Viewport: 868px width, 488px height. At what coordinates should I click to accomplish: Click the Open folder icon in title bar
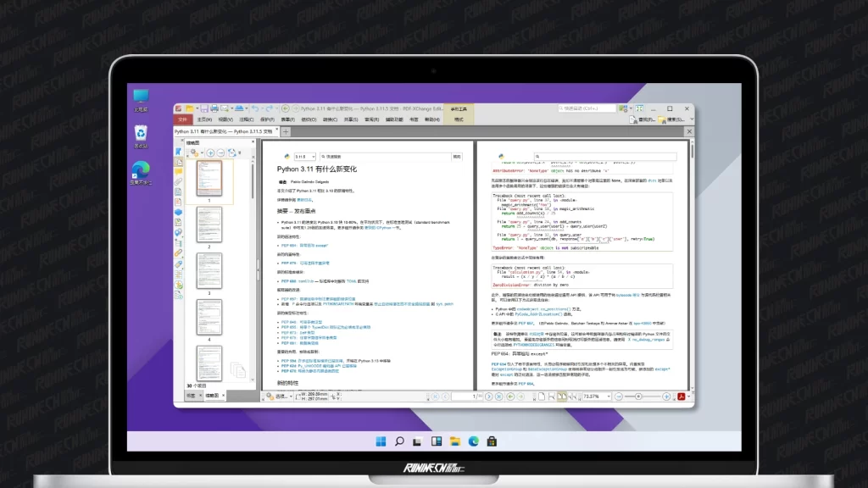click(x=192, y=109)
